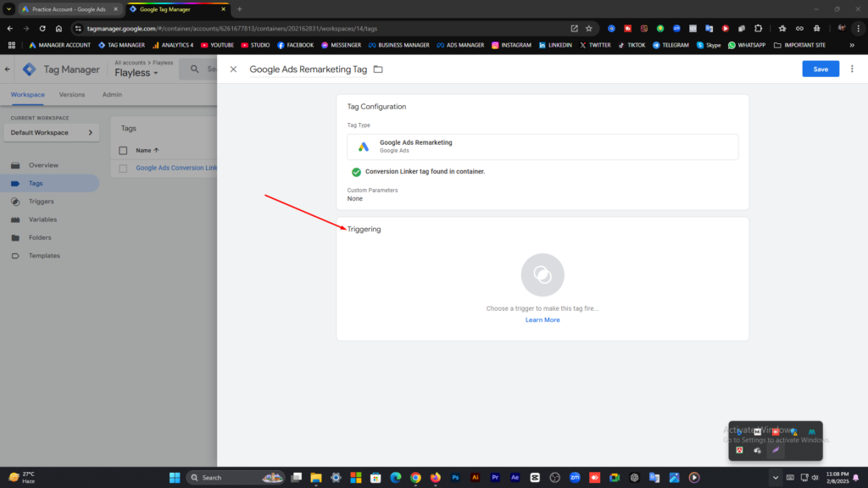Open Templates in the left sidebar
This screenshot has height=488, width=868.
[44, 256]
